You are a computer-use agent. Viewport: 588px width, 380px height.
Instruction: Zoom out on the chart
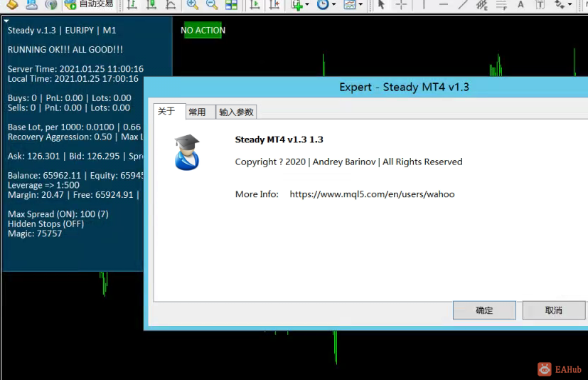click(x=212, y=4)
